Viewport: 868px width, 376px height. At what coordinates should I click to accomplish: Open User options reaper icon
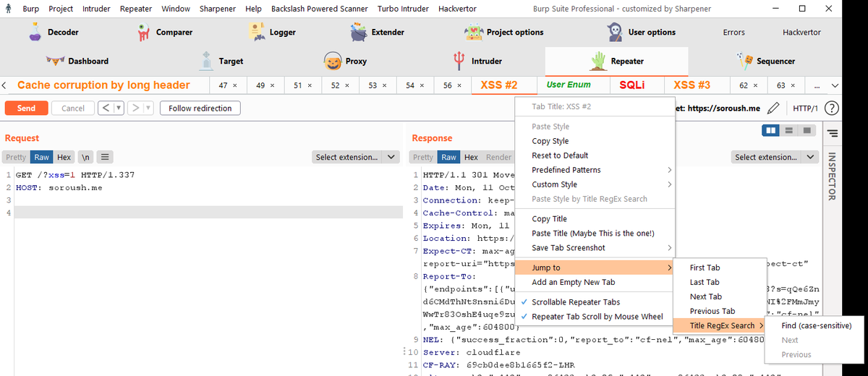pos(615,32)
